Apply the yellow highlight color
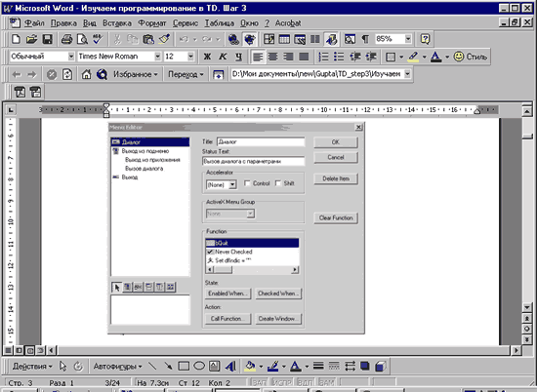Viewport: 537px width, 392px height. coord(413,57)
